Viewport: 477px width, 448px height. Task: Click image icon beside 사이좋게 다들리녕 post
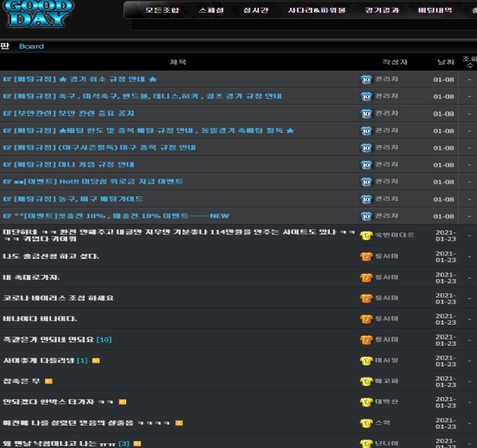(x=96, y=361)
